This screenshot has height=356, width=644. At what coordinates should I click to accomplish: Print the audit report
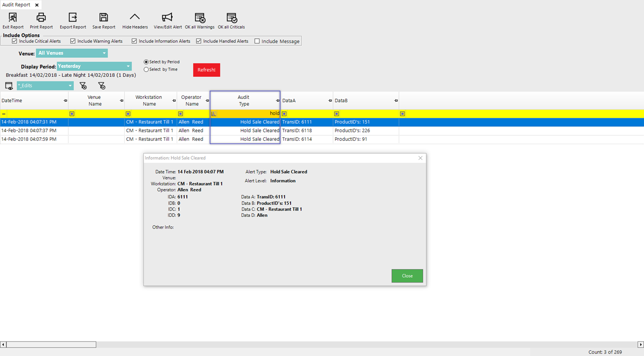coord(41,18)
